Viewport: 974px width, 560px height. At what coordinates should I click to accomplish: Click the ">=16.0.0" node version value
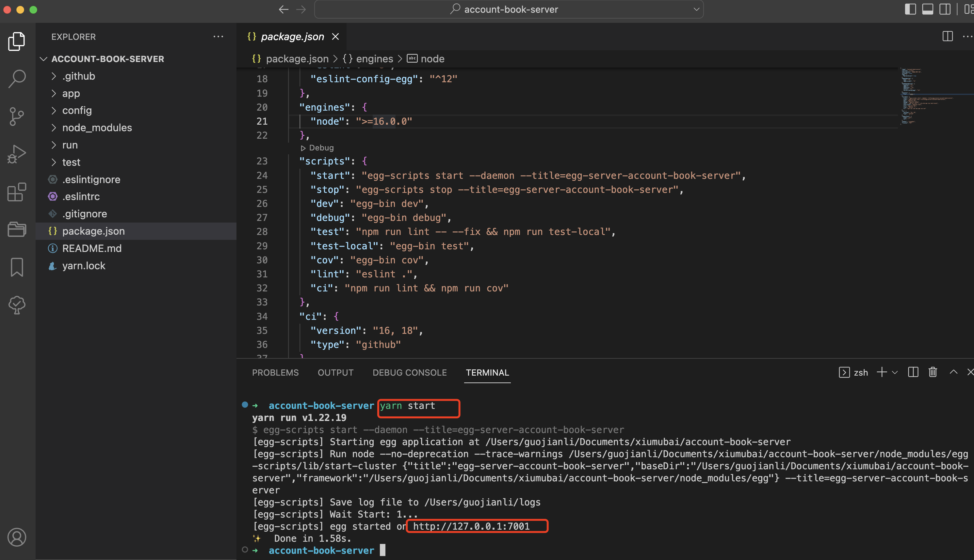pos(384,121)
